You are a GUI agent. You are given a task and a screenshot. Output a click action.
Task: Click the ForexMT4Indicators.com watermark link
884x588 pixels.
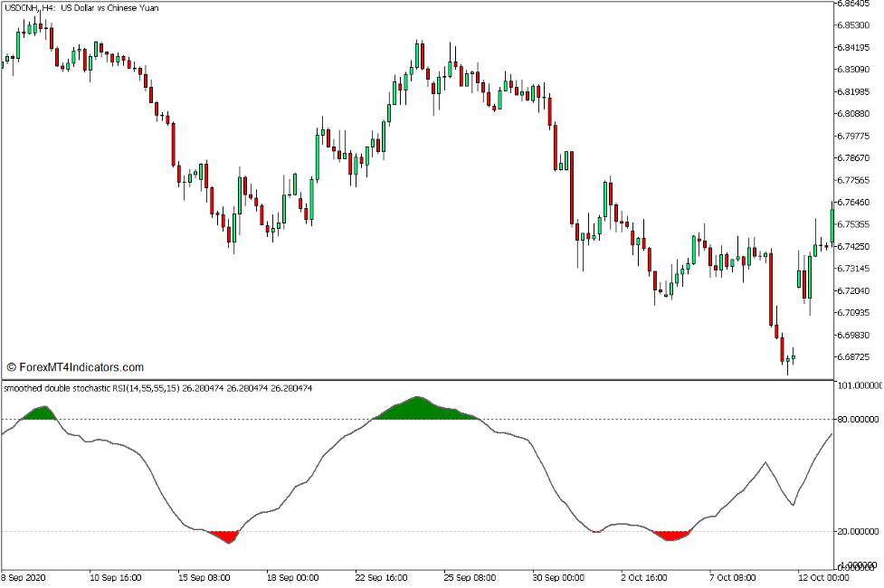(77, 367)
